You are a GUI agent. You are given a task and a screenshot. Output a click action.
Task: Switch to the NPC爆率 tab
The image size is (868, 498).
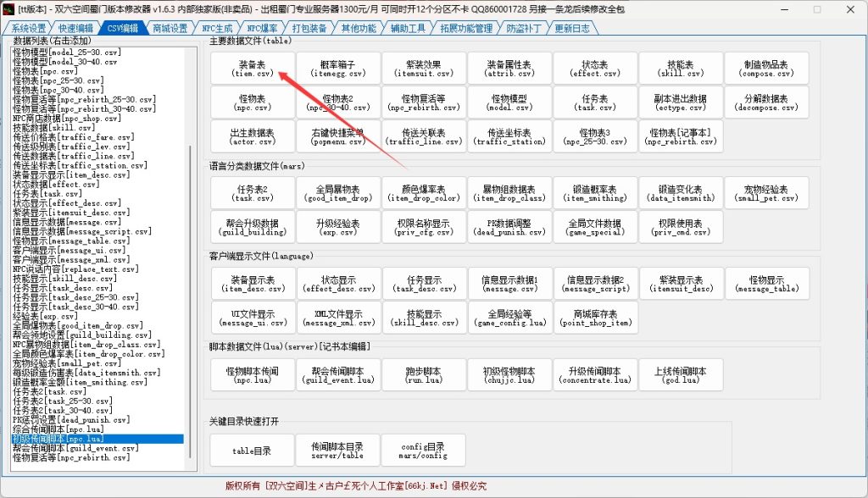tap(263, 28)
